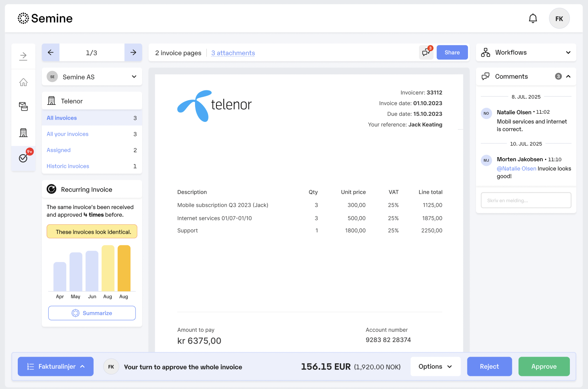588x389 pixels.
Task: Open the inbox mail sidebar icon
Action: coord(23,106)
